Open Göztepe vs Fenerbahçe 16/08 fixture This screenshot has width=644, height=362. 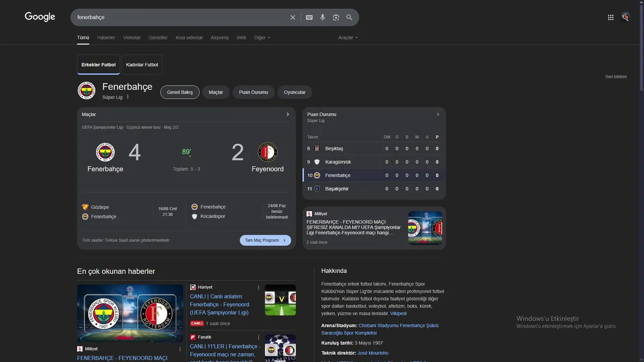click(x=130, y=212)
